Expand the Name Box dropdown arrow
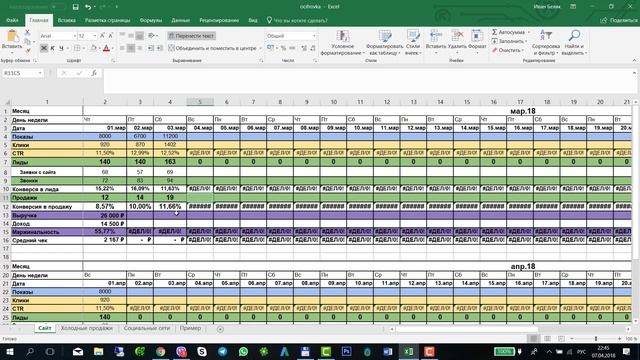This screenshot has width=640, height=360. [x=40, y=73]
